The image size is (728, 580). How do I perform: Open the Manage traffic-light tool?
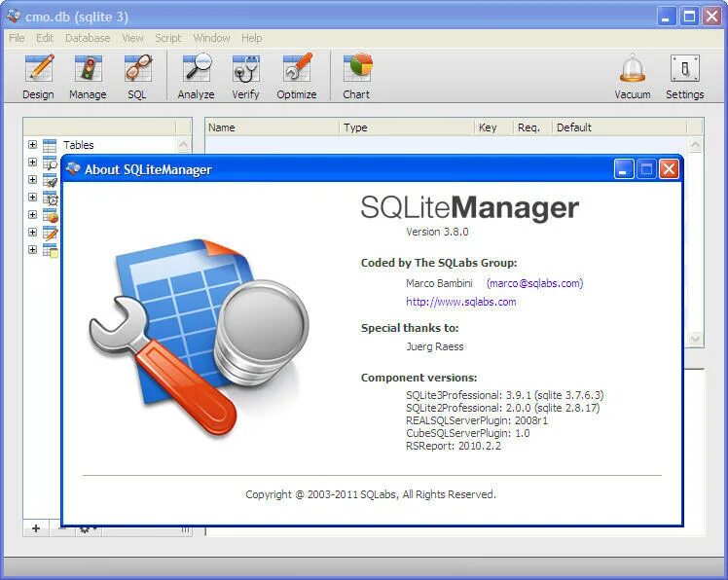[x=88, y=76]
